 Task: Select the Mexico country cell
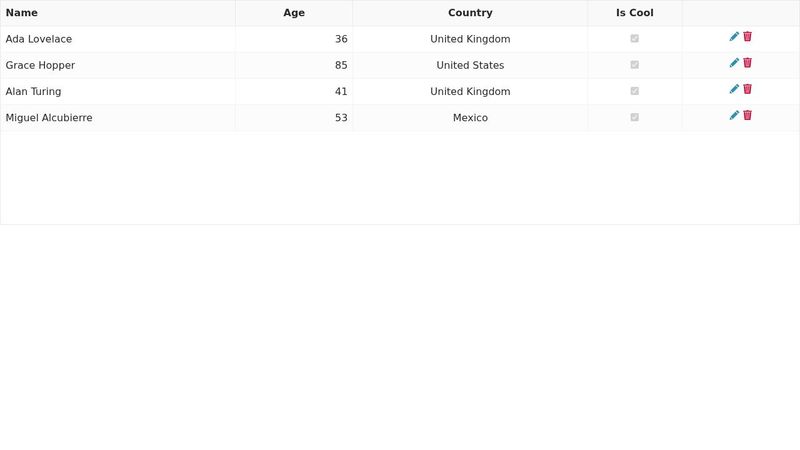pyautogui.click(x=470, y=117)
